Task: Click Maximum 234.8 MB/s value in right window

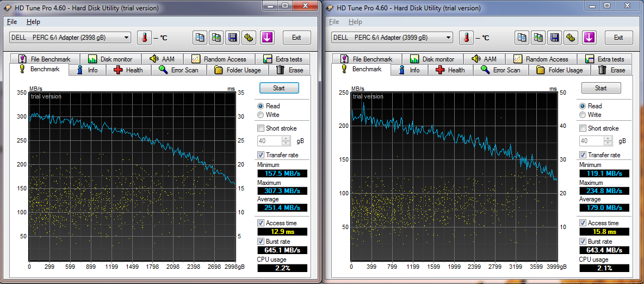Action: [x=604, y=191]
